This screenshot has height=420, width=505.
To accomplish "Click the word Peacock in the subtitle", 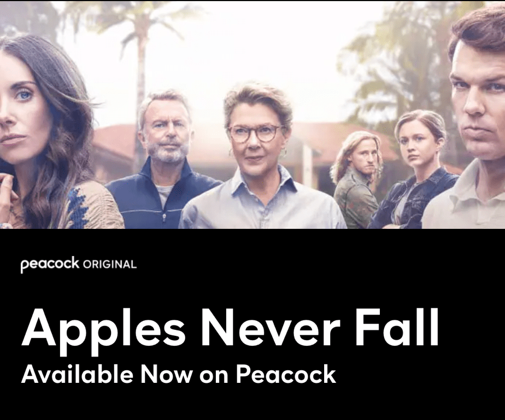I will coord(286,374).
